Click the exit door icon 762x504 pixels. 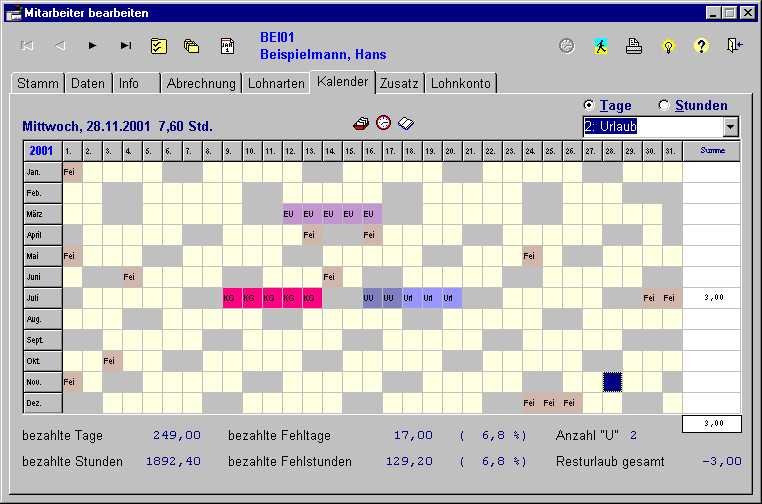pyautogui.click(x=735, y=46)
